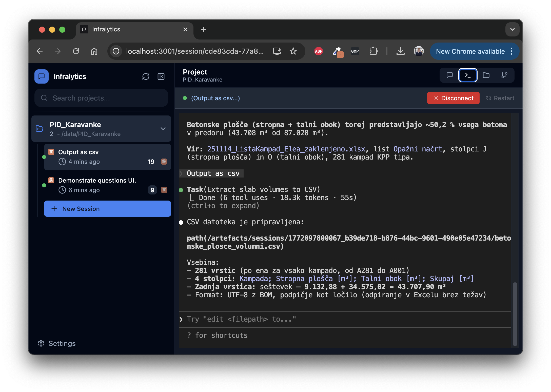Refresh projects list in sidebar
The width and height of the screenshot is (551, 392).
click(146, 76)
